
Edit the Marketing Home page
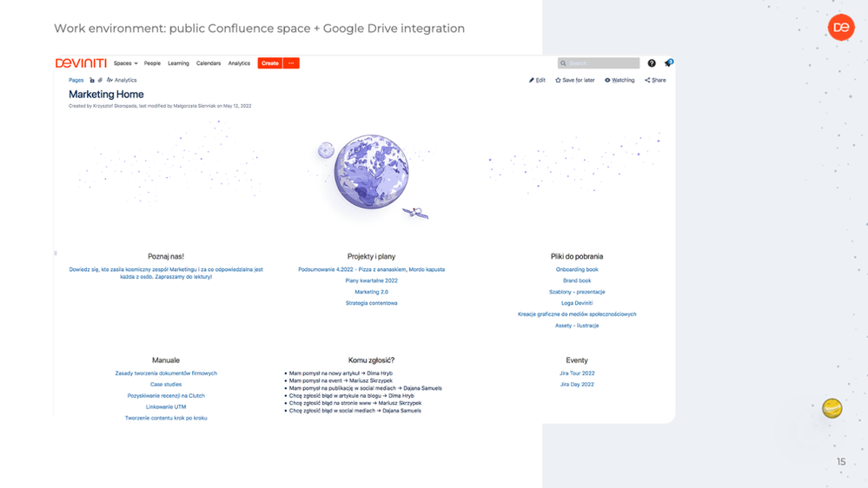[537, 80]
